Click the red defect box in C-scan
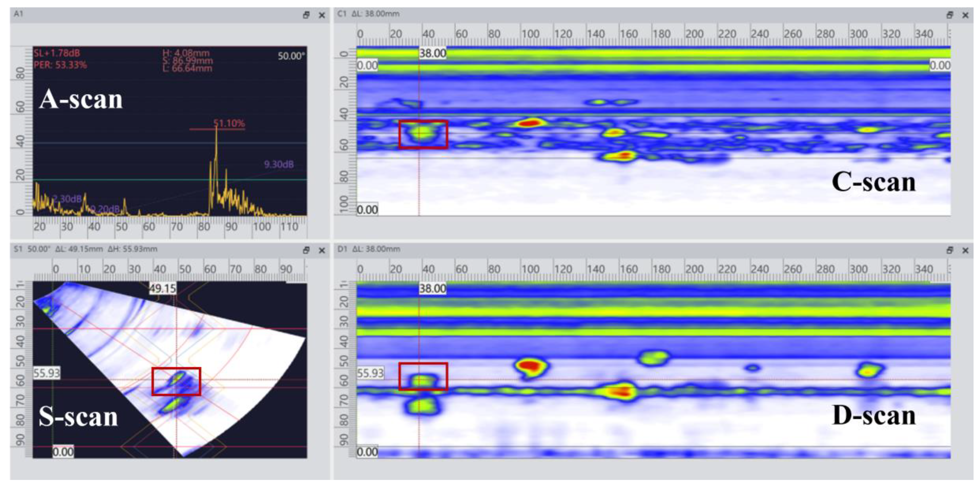Viewport: 980px width, 487px height. click(x=423, y=134)
